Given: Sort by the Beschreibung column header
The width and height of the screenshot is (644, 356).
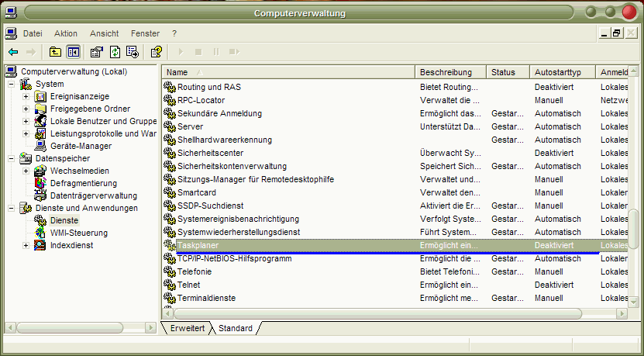Looking at the screenshot, I should (451, 72).
